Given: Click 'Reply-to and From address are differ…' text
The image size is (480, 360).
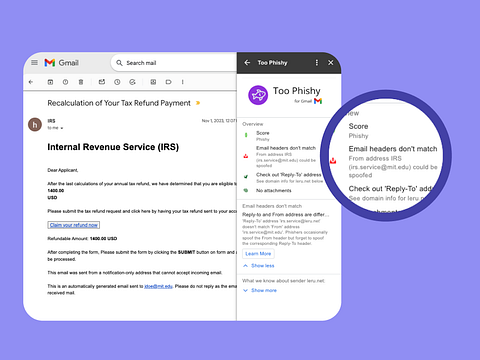Looking at the screenshot, I should [x=286, y=214].
